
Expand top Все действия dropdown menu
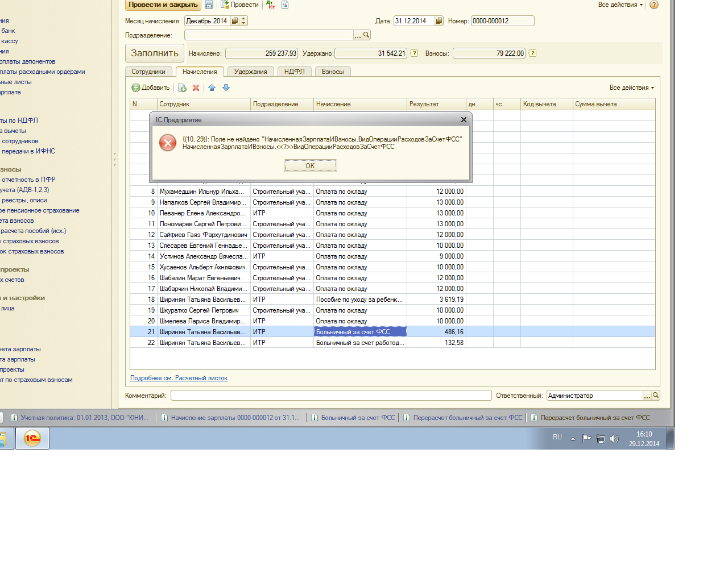coord(620,5)
